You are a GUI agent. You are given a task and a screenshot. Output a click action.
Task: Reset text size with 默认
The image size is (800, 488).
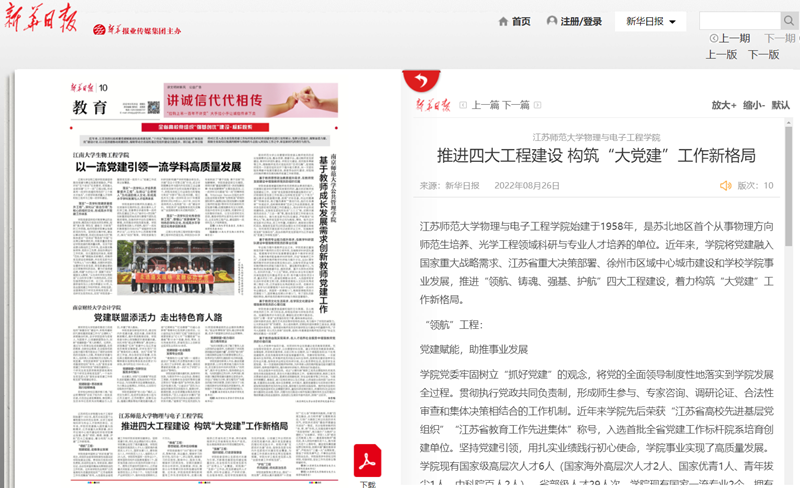click(780, 104)
